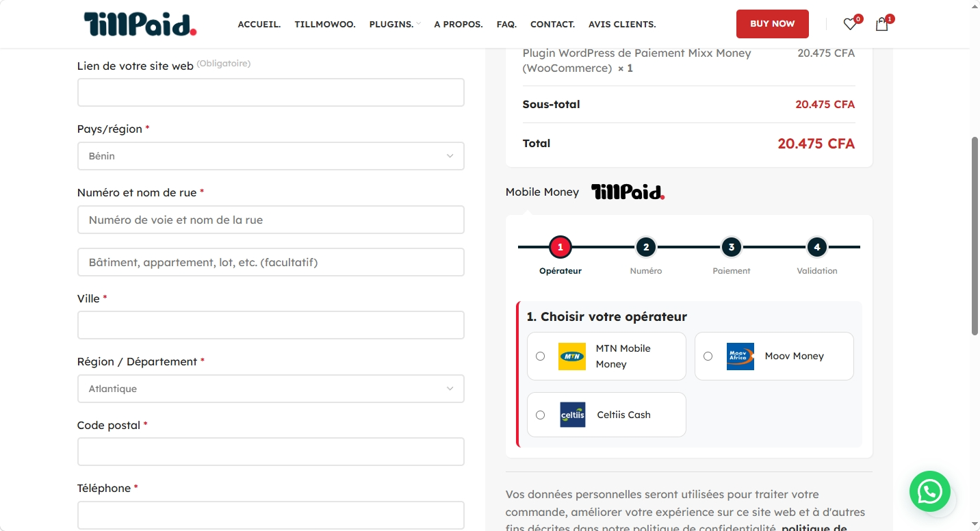Click the TillPaid logo in header

(x=140, y=24)
